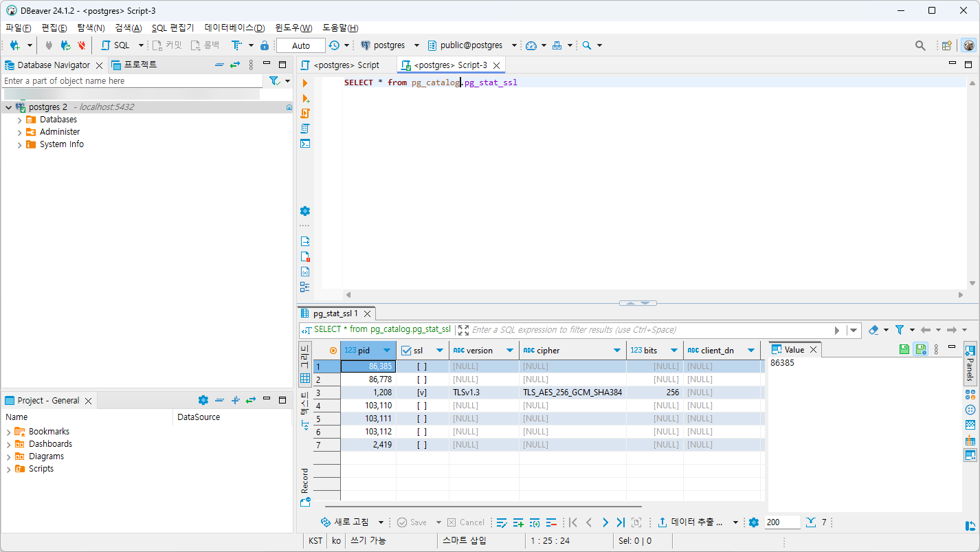Toggle ssl checkbox for pid 103,112 row
The image size is (980, 552).
(422, 432)
